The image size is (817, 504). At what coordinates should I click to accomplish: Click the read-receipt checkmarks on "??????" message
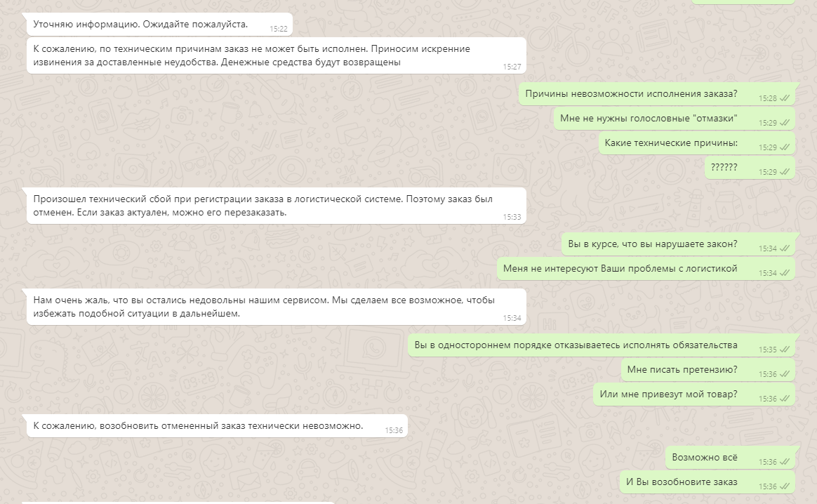point(785,172)
